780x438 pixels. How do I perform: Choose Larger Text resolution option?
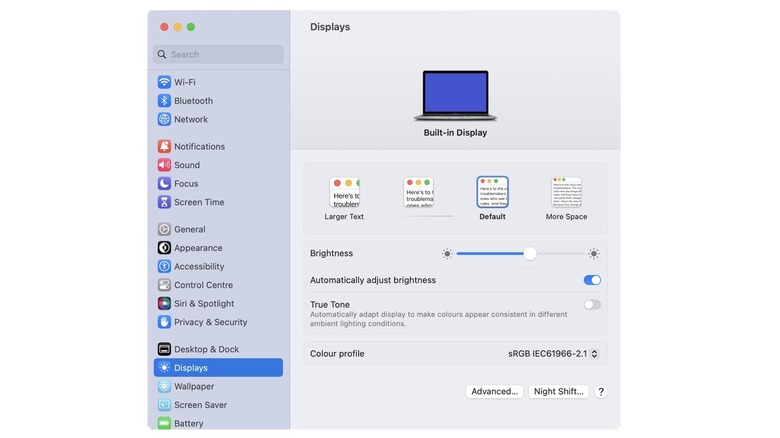(x=344, y=199)
